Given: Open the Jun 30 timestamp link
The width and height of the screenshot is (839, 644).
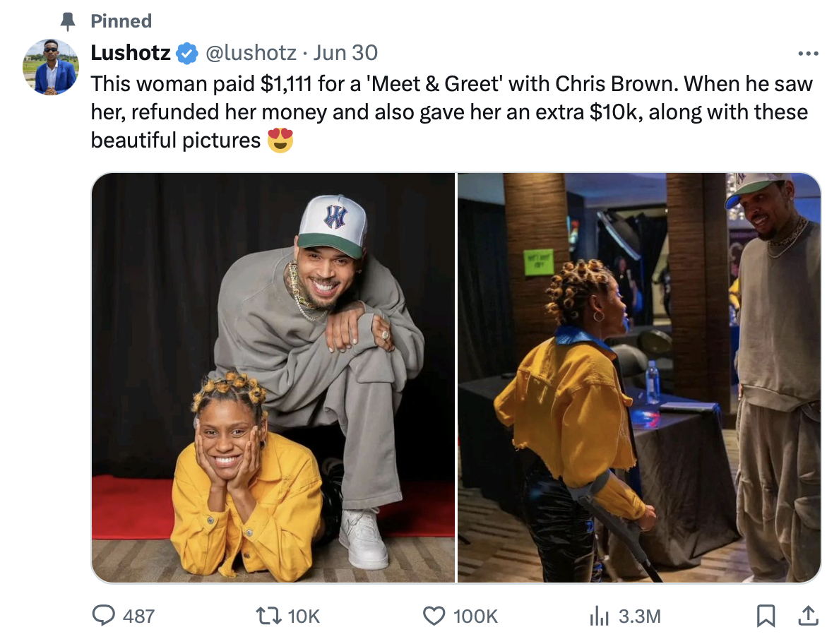Looking at the screenshot, I should [x=345, y=53].
